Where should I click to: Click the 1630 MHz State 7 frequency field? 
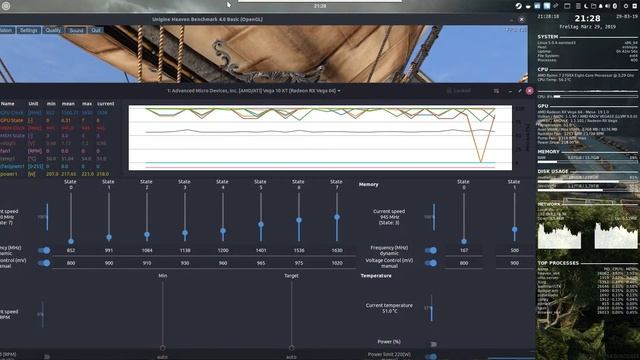click(x=337, y=251)
